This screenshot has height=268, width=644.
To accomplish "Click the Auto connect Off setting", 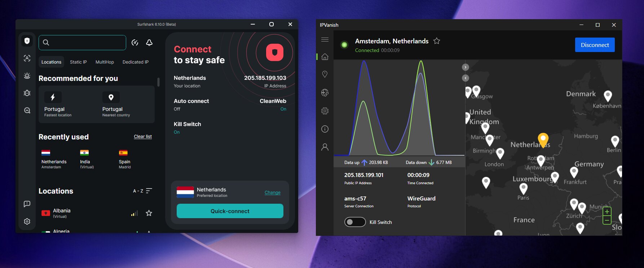I will tap(191, 104).
